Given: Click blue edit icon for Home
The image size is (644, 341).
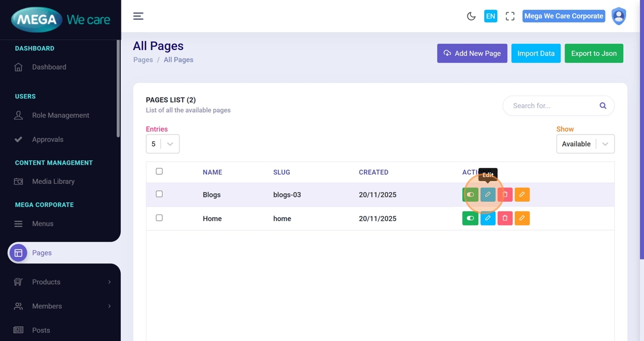Looking at the screenshot, I should 488,219.
